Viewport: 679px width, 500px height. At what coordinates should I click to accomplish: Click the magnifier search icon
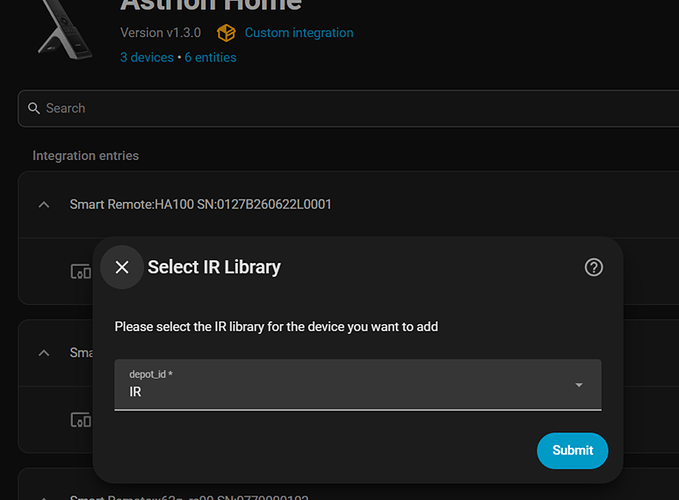tap(34, 108)
